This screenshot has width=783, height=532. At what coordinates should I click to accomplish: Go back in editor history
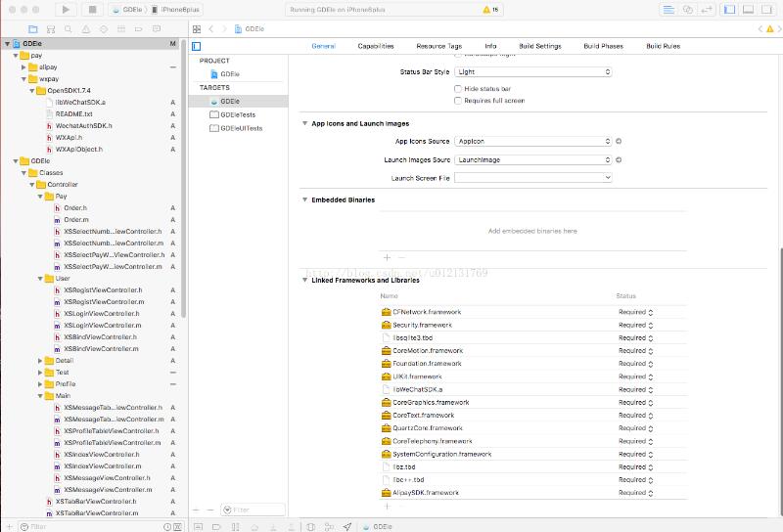tap(211, 29)
